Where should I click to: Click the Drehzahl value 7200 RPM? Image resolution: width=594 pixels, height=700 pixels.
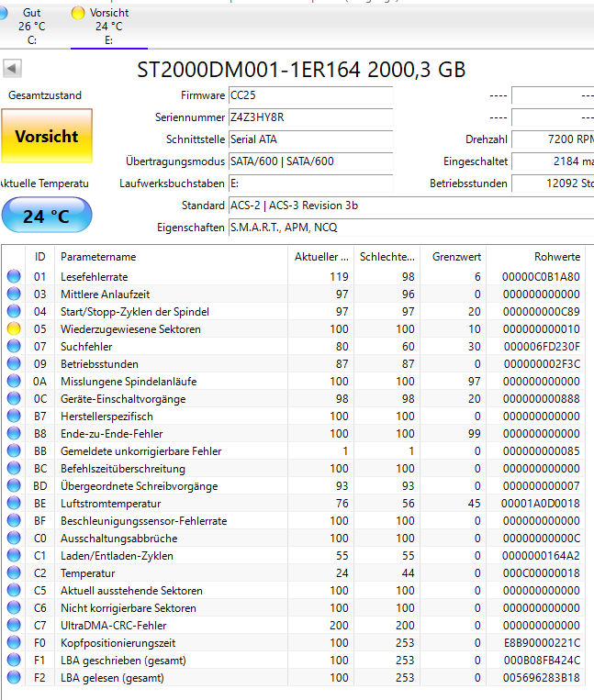(553, 139)
